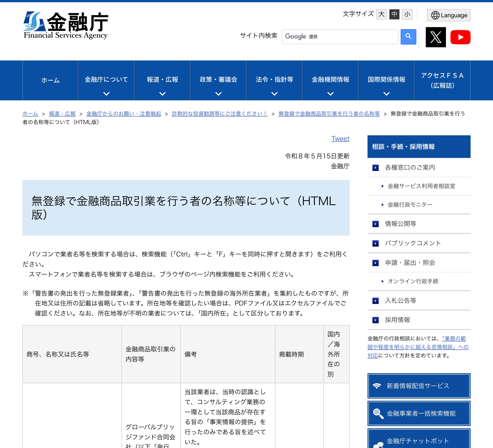The image size is (493, 448).
Task: Open the Language selector
Action: pos(448,15)
